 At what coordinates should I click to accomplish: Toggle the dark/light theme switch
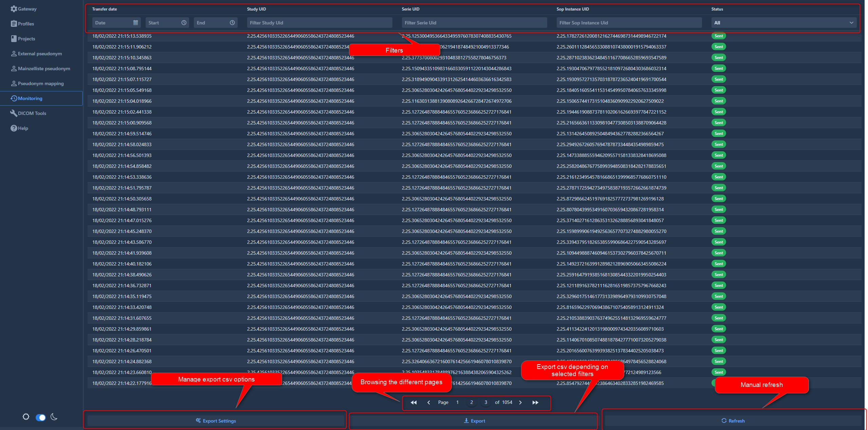click(x=40, y=417)
